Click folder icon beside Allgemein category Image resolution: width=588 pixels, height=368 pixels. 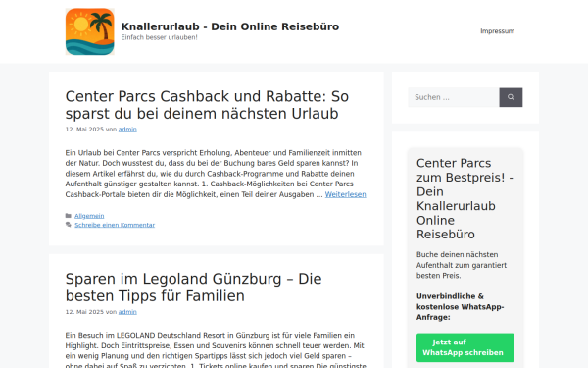(69, 216)
